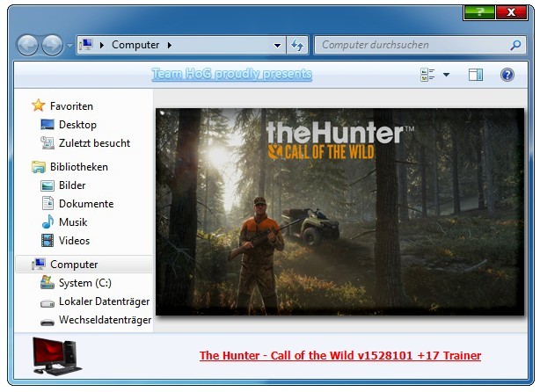Click the Computer icon in the sidebar
Image resolution: width=540 pixels, height=392 pixels.
click(x=39, y=264)
